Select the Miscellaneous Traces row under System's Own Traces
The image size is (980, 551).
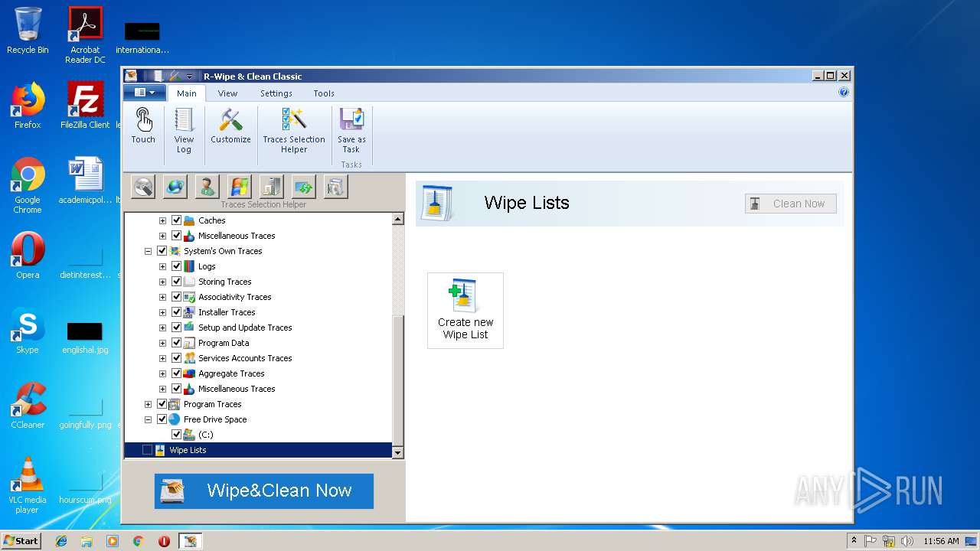237,389
